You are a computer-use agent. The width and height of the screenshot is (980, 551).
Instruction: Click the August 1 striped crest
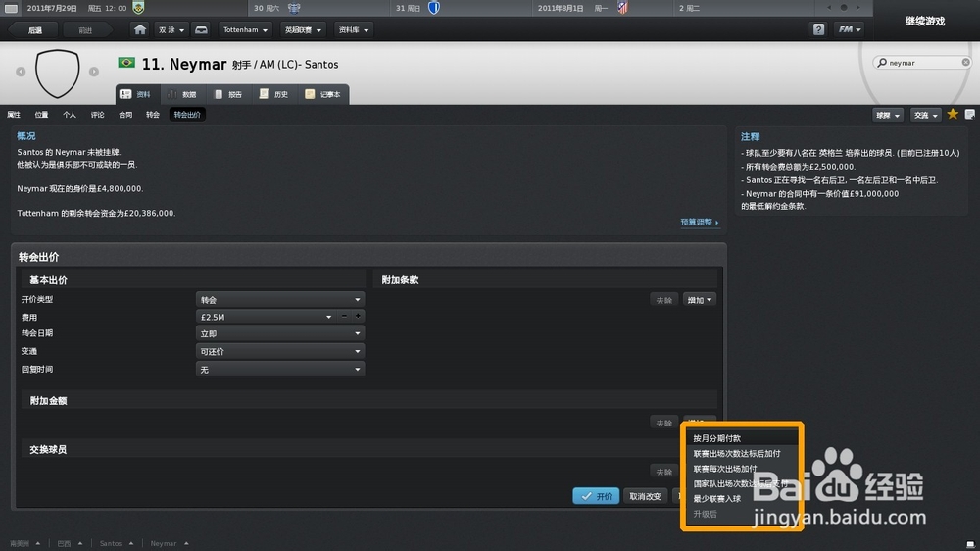(622, 8)
